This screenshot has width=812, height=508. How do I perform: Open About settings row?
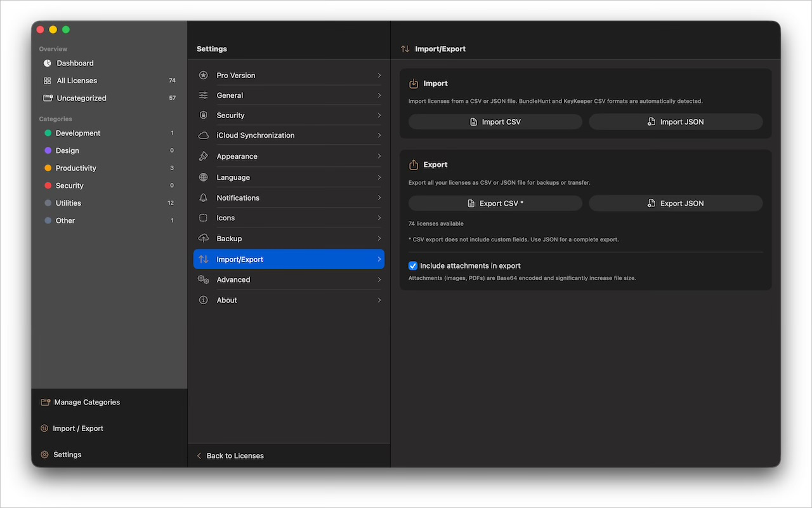click(x=289, y=300)
